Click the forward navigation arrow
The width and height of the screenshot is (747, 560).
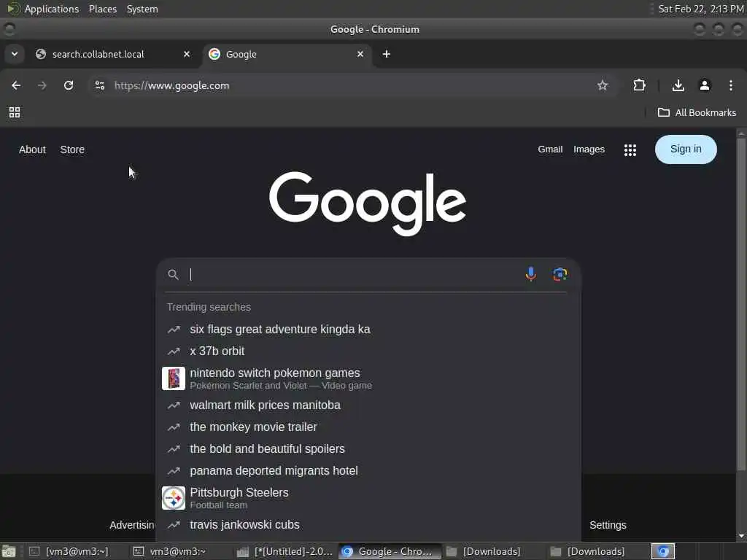coord(42,85)
